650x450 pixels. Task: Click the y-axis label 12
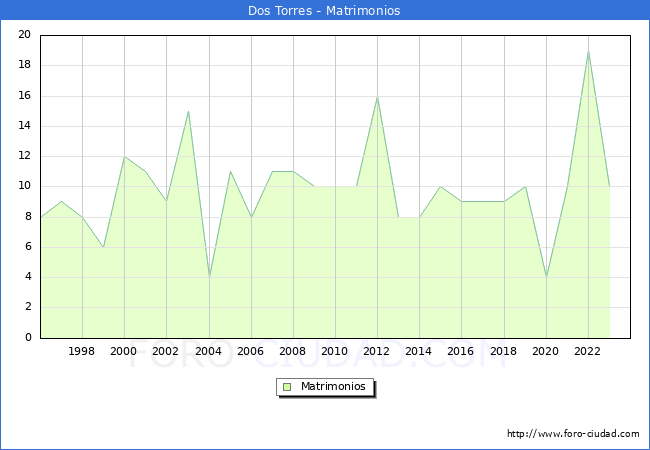[x=25, y=156]
